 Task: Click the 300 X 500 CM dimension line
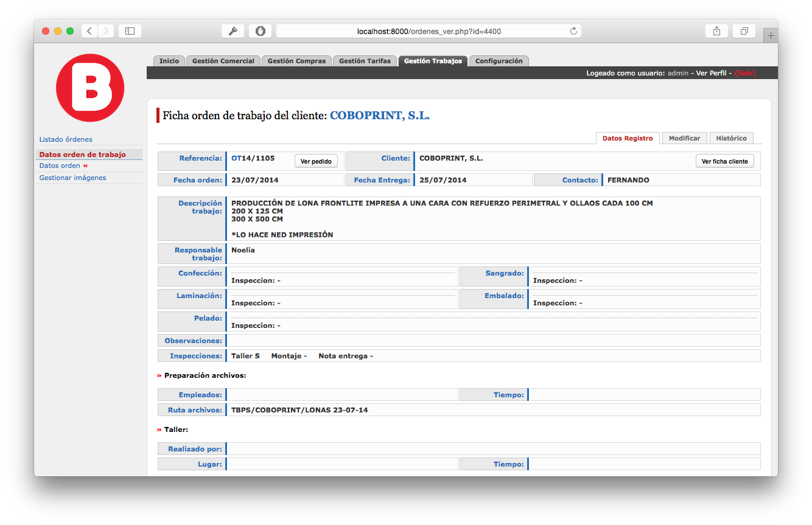[257, 219]
